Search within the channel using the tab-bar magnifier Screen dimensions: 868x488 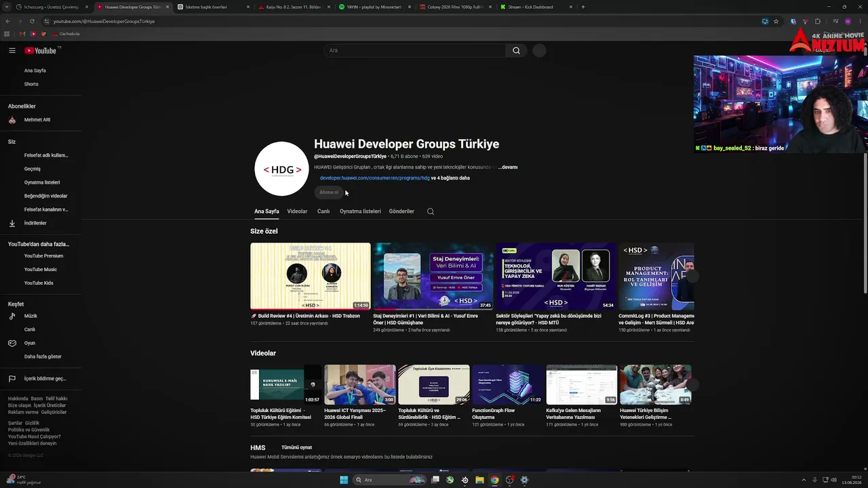pos(431,211)
